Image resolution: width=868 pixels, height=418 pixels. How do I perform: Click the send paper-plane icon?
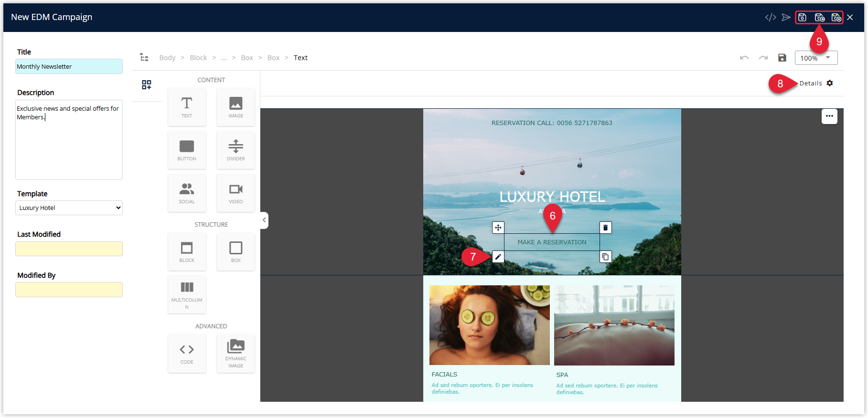coord(786,18)
